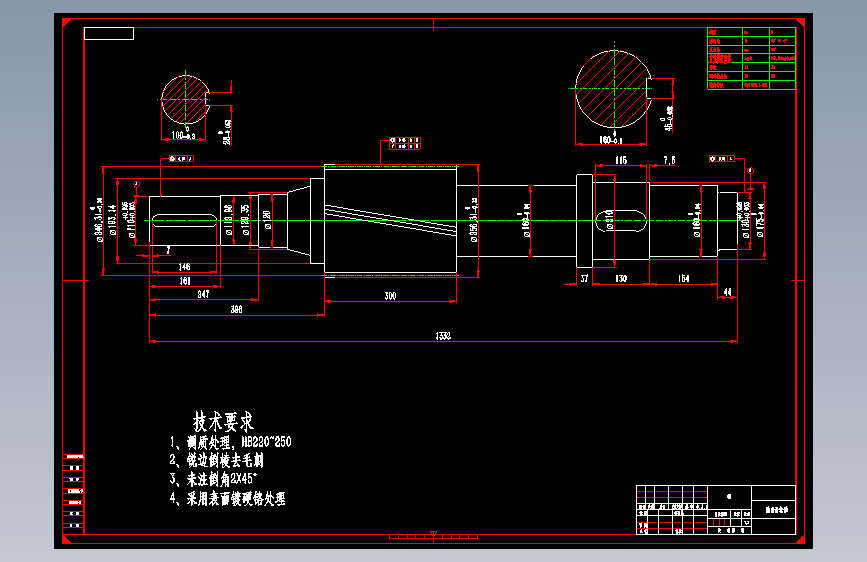Click the "技术要求" heading

tap(223, 422)
